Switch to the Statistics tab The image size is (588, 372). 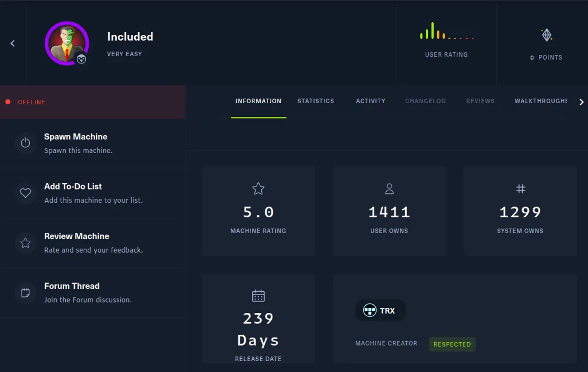point(316,101)
